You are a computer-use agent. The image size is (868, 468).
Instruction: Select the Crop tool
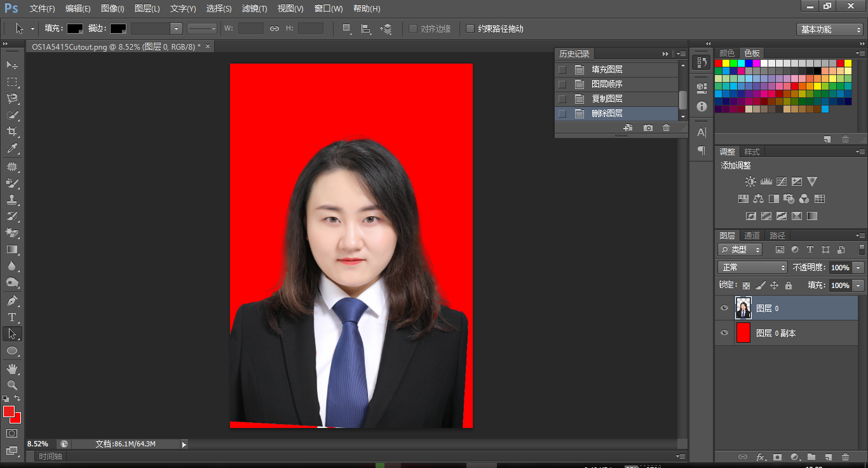pos(12,132)
